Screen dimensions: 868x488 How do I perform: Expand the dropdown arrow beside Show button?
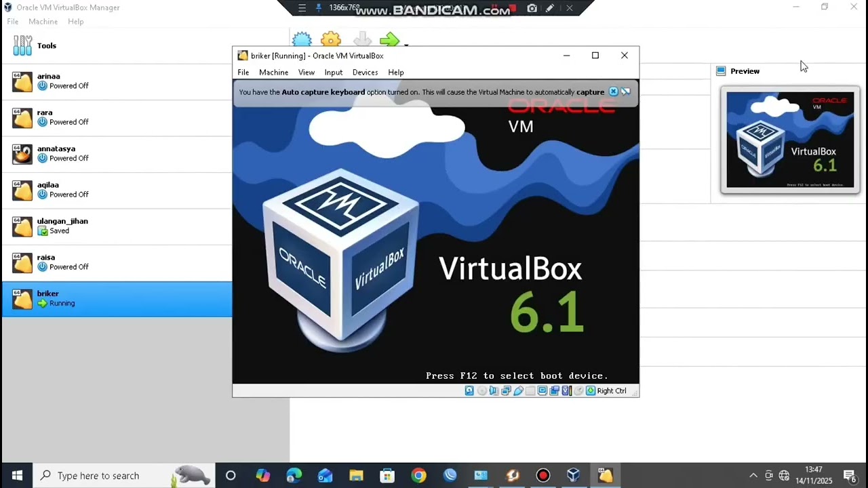[406, 45]
